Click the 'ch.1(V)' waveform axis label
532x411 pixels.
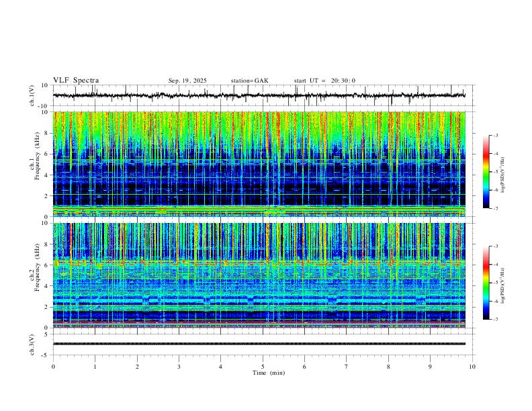coord(32,95)
